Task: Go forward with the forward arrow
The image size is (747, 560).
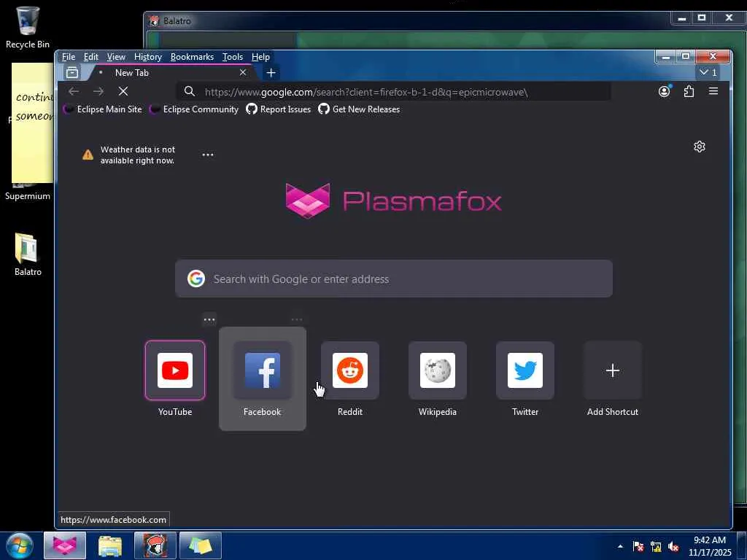Action: pos(98,91)
